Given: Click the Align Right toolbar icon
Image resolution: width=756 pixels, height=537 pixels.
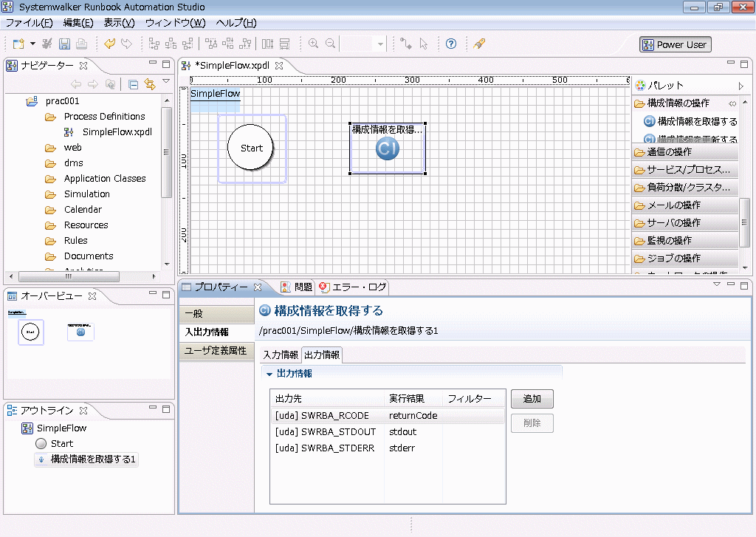Looking at the screenshot, I should pos(188,44).
